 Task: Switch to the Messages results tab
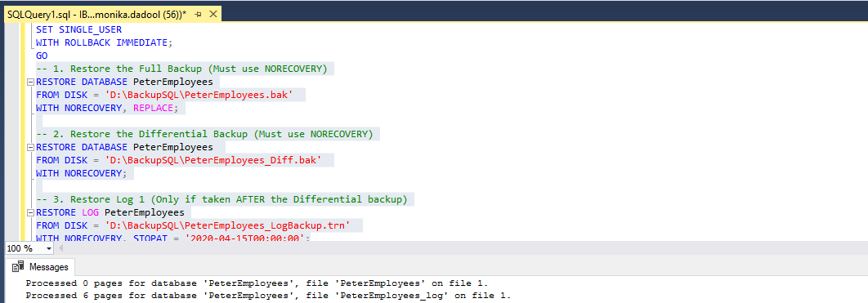click(x=40, y=267)
